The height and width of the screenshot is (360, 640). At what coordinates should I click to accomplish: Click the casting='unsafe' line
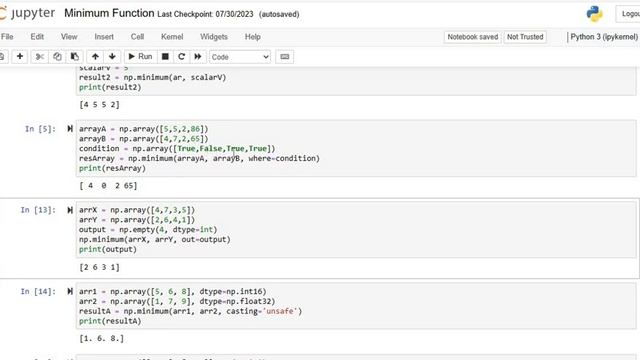click(x=191, y=311)
